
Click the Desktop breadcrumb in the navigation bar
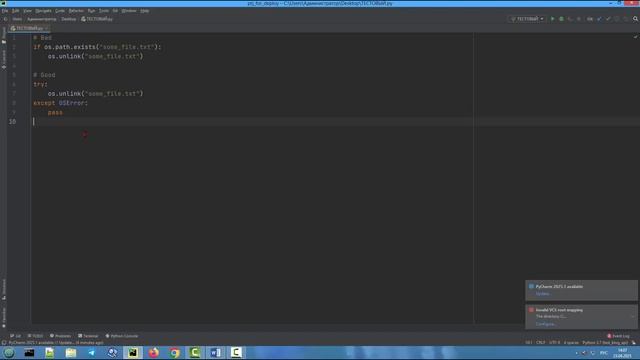tap(69, 19)
